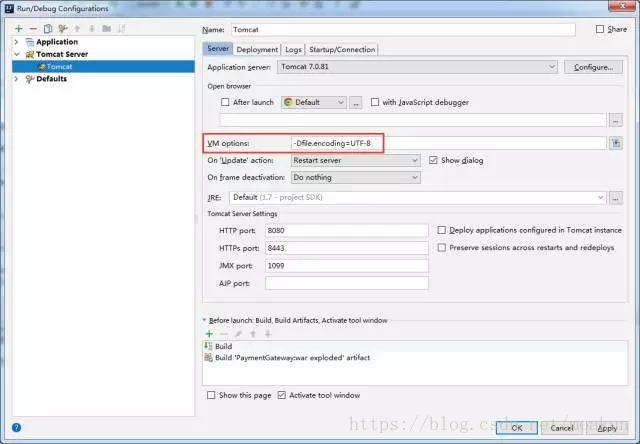Collapse the Before launch section
640x444 pixels.
click(204, 320)
